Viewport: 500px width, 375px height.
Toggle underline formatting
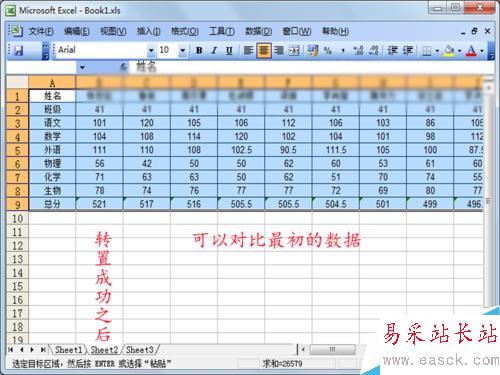229,51
